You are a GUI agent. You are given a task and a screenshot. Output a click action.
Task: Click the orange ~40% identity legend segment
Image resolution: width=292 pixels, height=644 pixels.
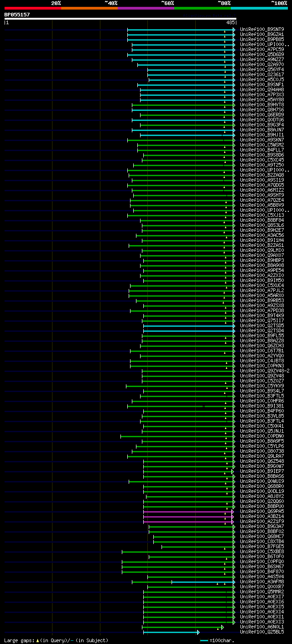pos(89,8)
